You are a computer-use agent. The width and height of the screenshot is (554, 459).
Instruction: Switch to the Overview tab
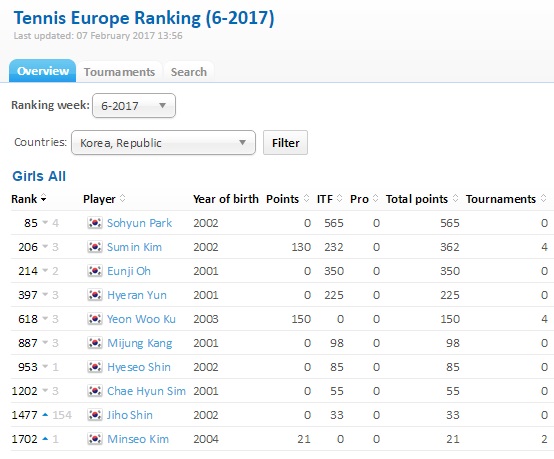[42, 71]
